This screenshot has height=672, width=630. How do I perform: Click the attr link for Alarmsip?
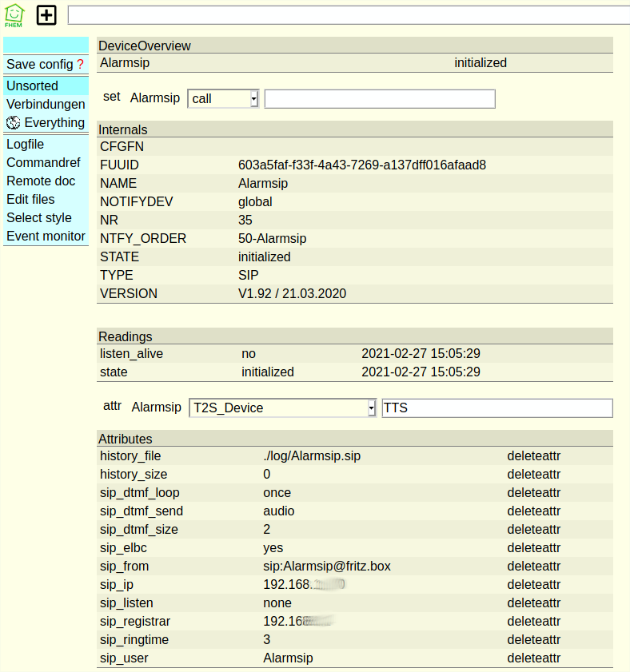tap(113, 406)
